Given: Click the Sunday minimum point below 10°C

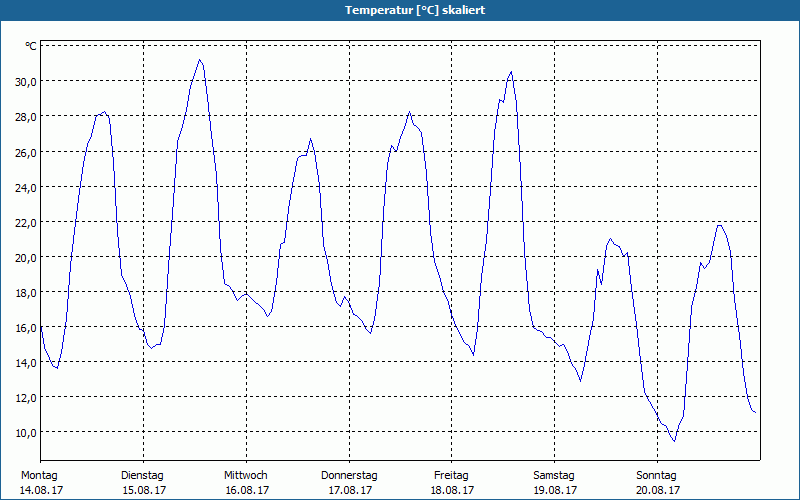Looking at the screenshot, I should point(674,441).
